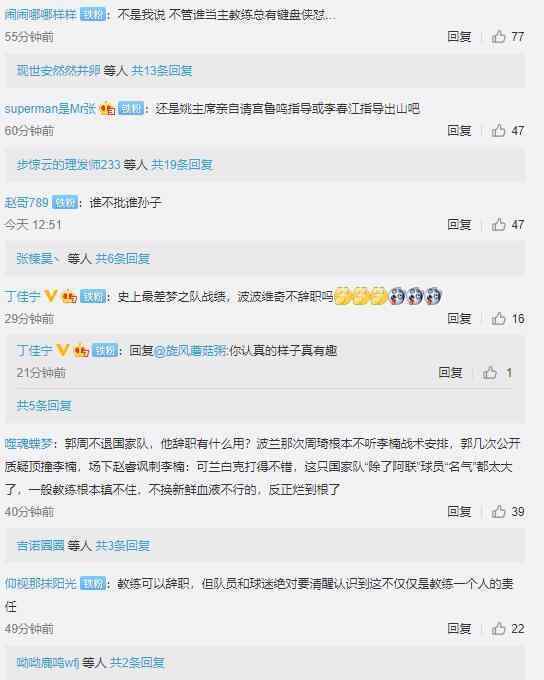The height and width of the screenshot is (680, 544).
Task: Open the mentioned @旋风蘑菇粥 user
Action: tap(190, 350)
